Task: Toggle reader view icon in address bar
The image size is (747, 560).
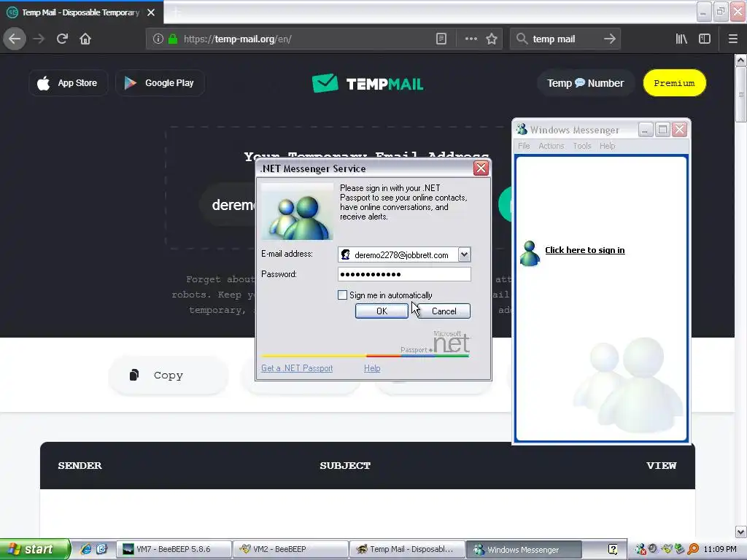Action: [441, 39]
